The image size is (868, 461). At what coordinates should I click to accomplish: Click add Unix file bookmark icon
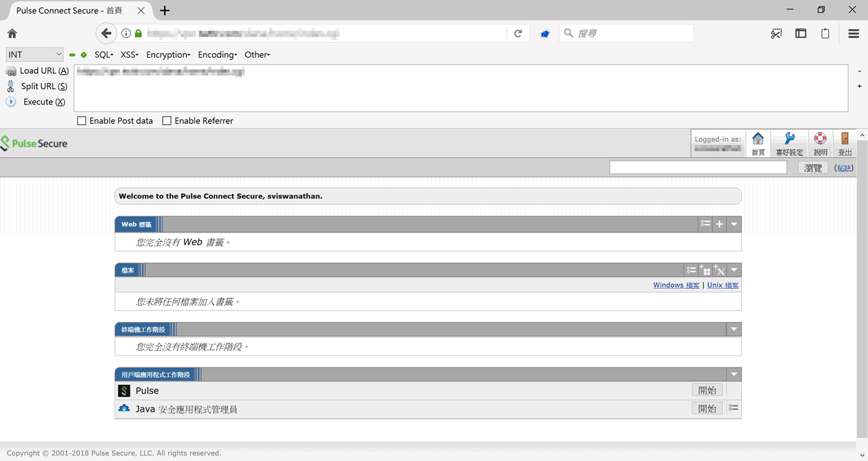point(720,270)
